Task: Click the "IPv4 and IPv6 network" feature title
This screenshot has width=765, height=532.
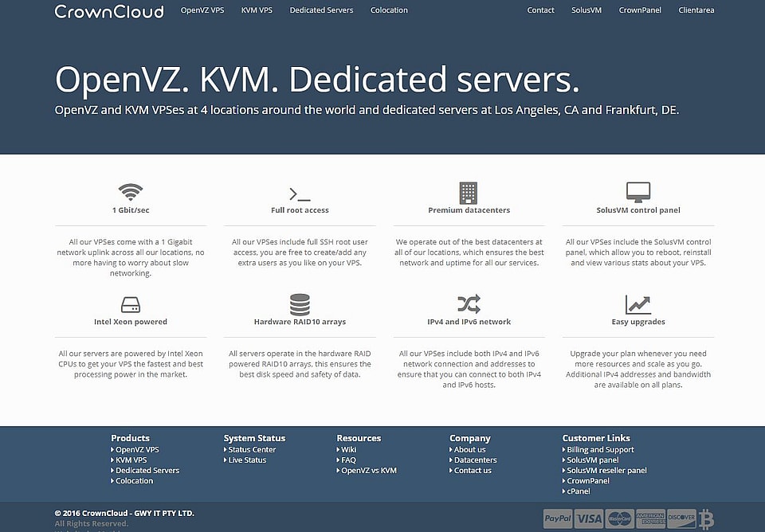Action: [469, 322]
